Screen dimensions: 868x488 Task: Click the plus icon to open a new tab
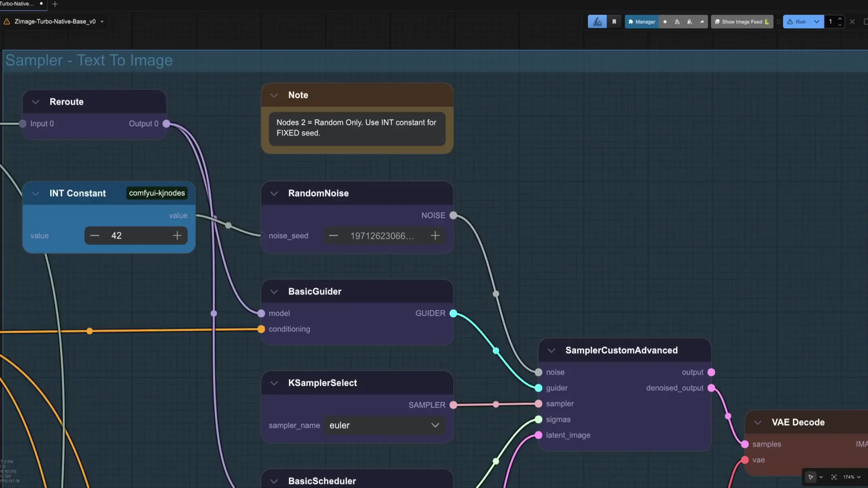55,4
